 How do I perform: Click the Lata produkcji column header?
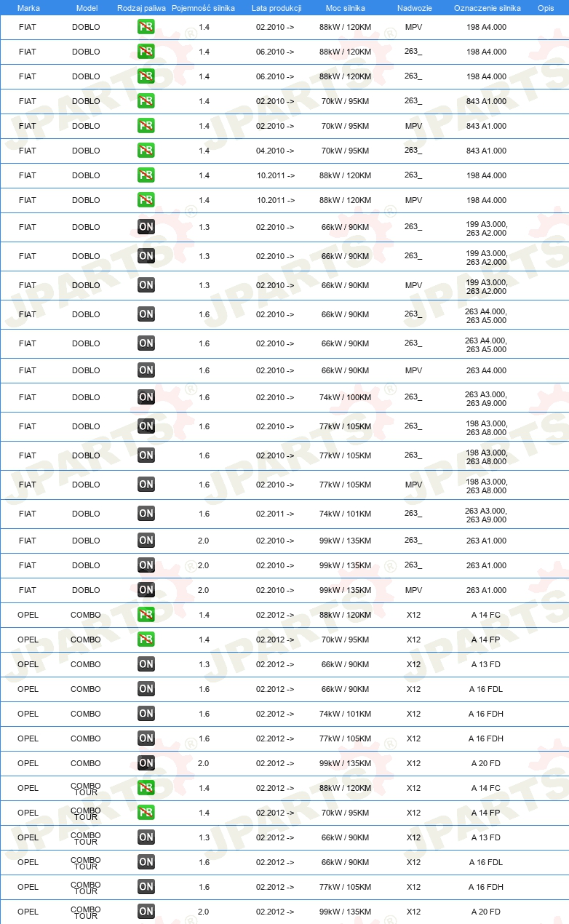tap(276, 7)
